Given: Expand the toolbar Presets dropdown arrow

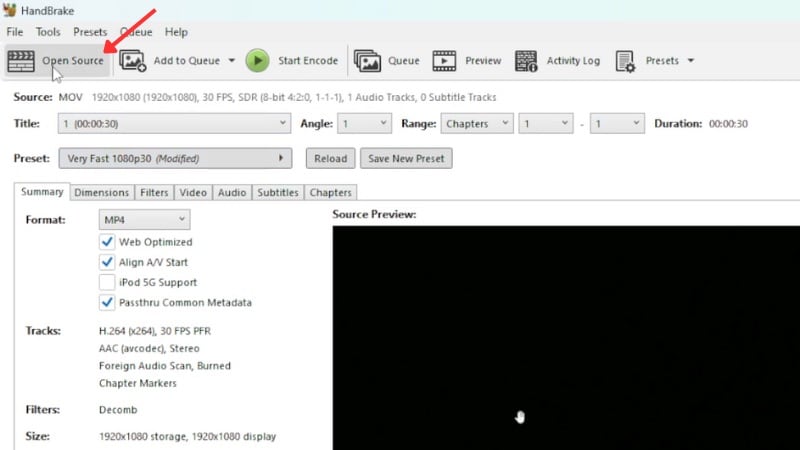Looking at the screenshot, I should (691, 61).
